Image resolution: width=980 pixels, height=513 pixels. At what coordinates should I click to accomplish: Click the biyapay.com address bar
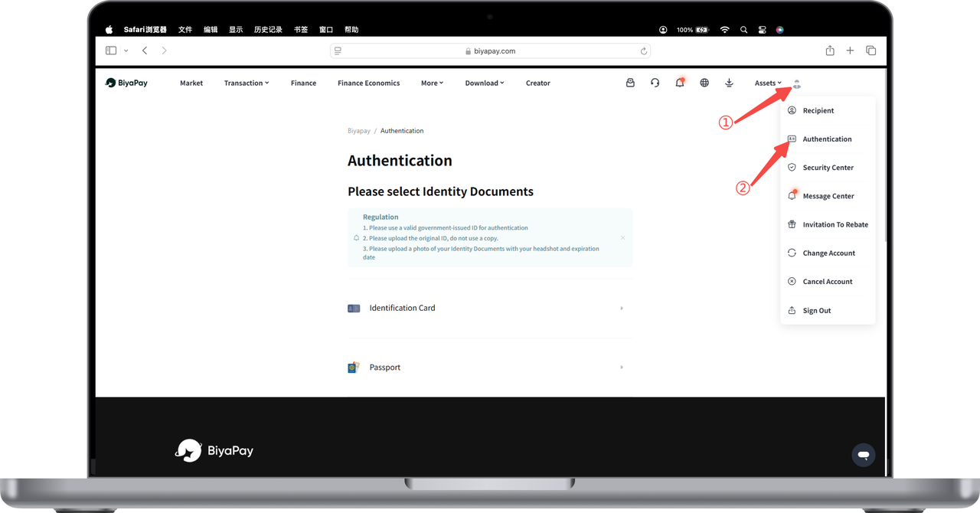tap(490, 51)
